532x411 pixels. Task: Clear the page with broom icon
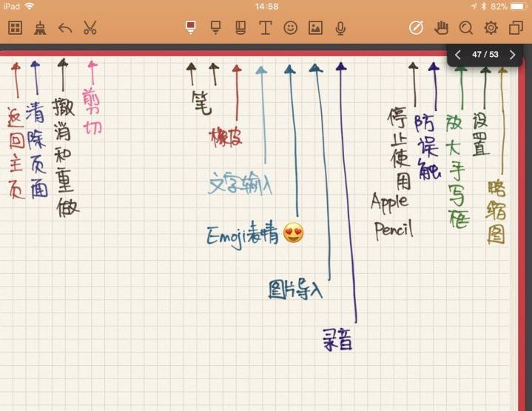40,28
